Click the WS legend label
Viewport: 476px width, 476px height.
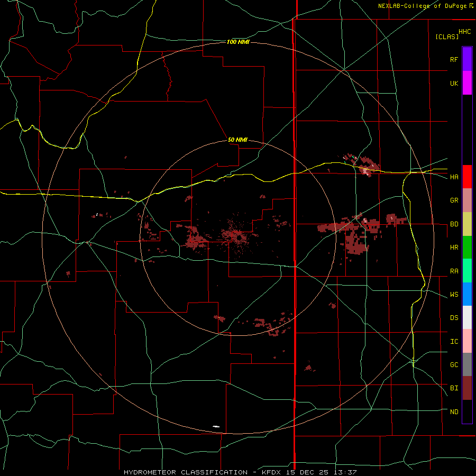click(454, 295)
